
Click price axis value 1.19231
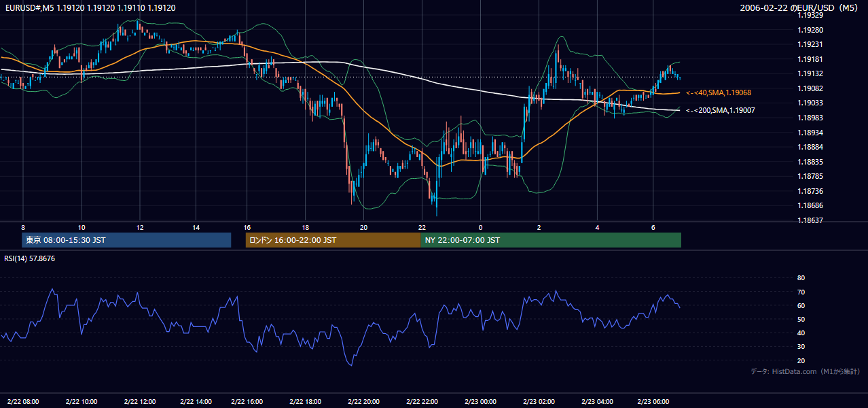(810, 44)
